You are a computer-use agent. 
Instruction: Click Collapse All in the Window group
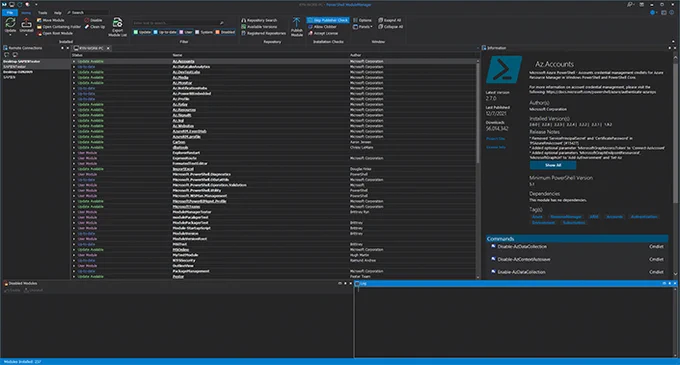[390, 27]
